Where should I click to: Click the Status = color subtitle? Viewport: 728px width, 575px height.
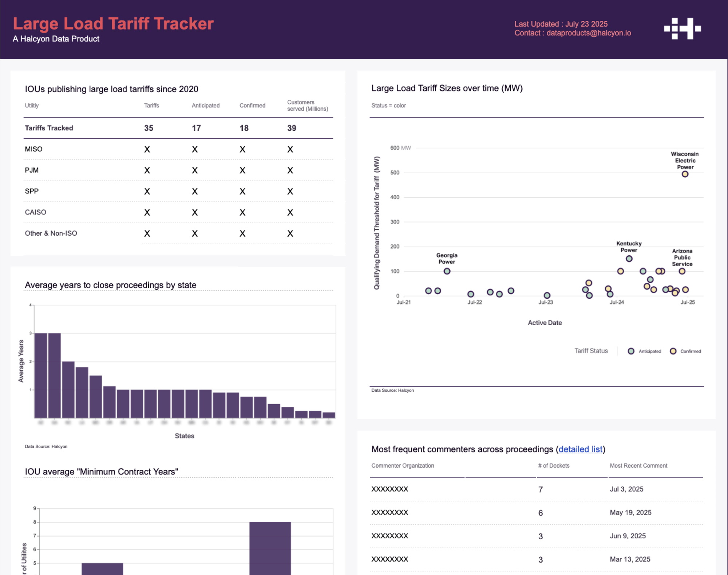(x=388, y=106)
